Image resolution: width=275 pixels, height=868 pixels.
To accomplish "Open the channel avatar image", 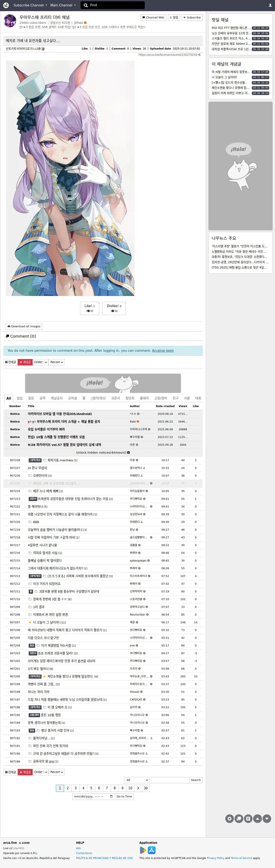I will pos(10,21).
